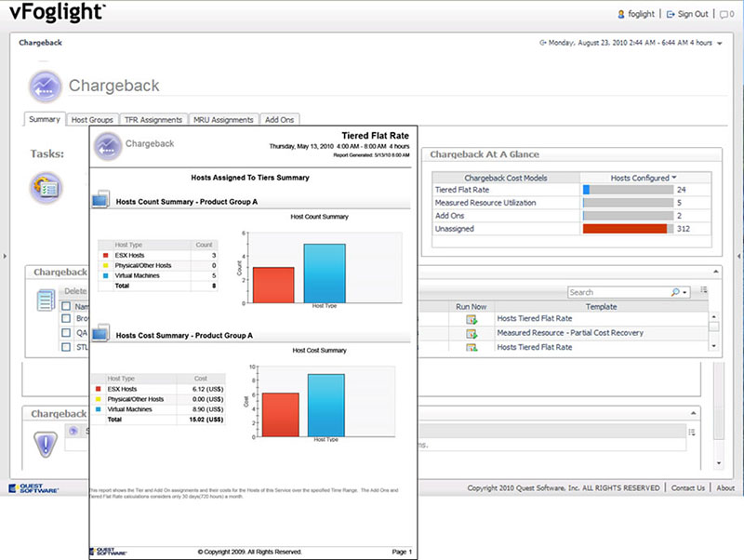The image size is (744, 560).
Task: Run Now for first Hosts Tiered Flat Rate
Action: tap(472, 319)
